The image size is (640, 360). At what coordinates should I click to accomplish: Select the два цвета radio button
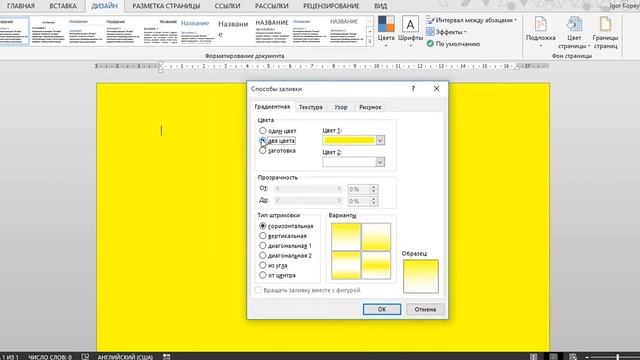[x=262, y=140]
